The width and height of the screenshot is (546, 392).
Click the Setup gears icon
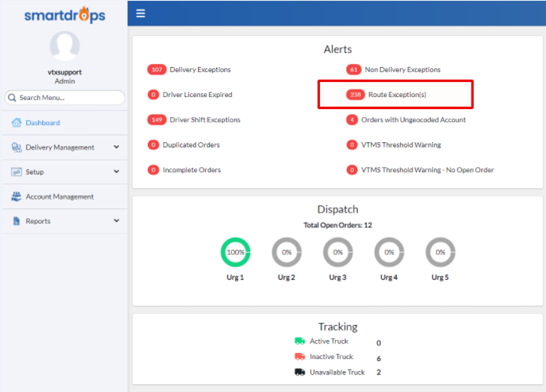tap(16, 172)
